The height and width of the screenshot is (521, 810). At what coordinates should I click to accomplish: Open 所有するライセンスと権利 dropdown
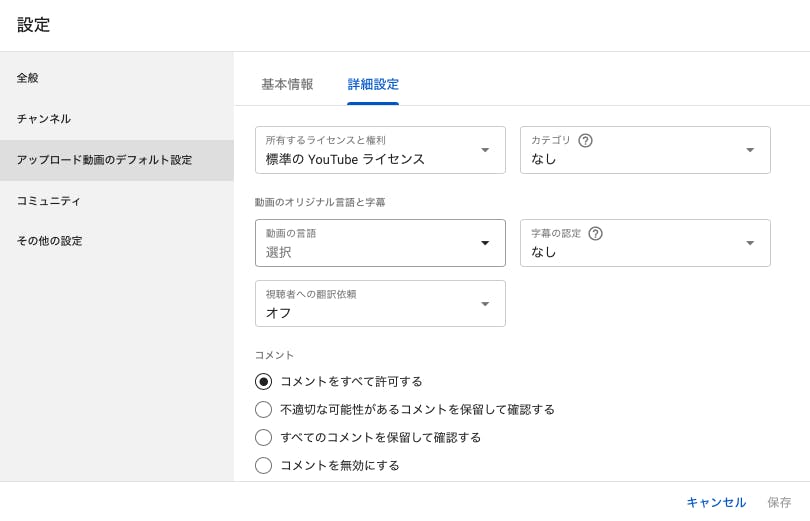coord(380,150)
